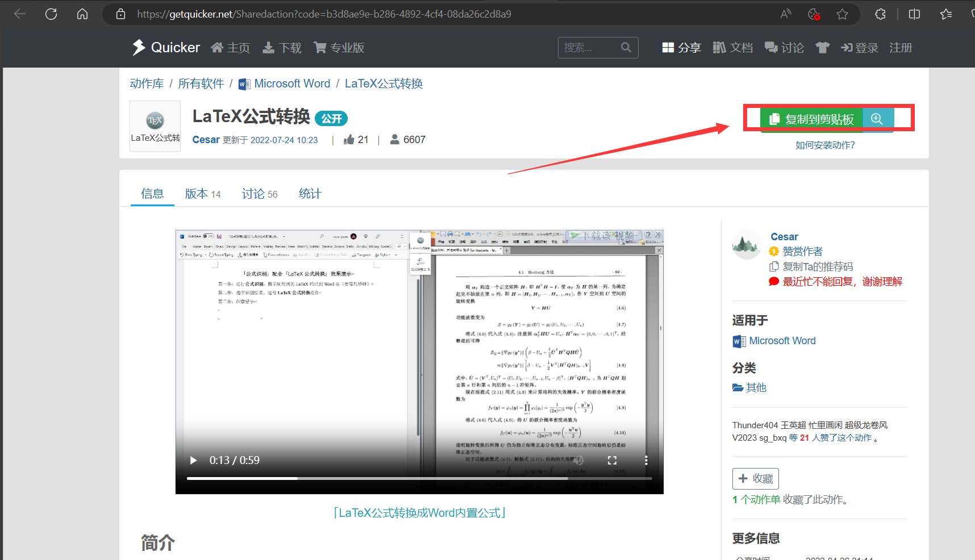This screenshot has height=560, width=975.
Task: Select the 信息 tab
Action: point(152,194)
